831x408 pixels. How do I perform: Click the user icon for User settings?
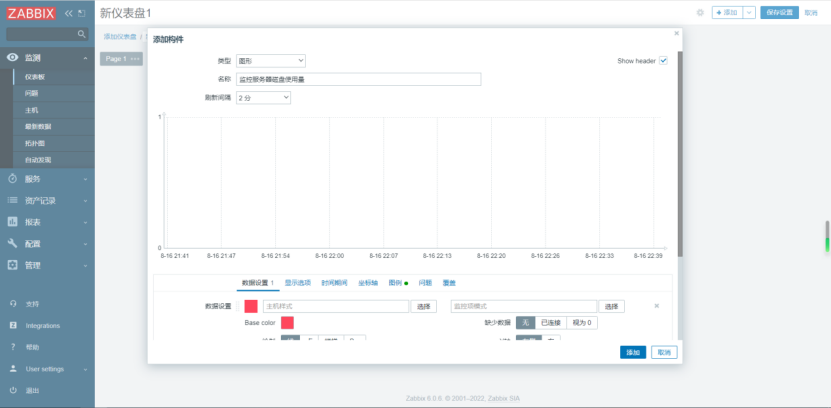(13, 369)
